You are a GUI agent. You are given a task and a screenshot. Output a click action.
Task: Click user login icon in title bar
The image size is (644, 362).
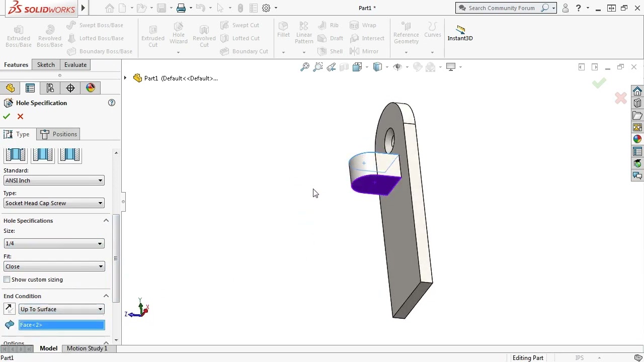click(x=566, y=8)
